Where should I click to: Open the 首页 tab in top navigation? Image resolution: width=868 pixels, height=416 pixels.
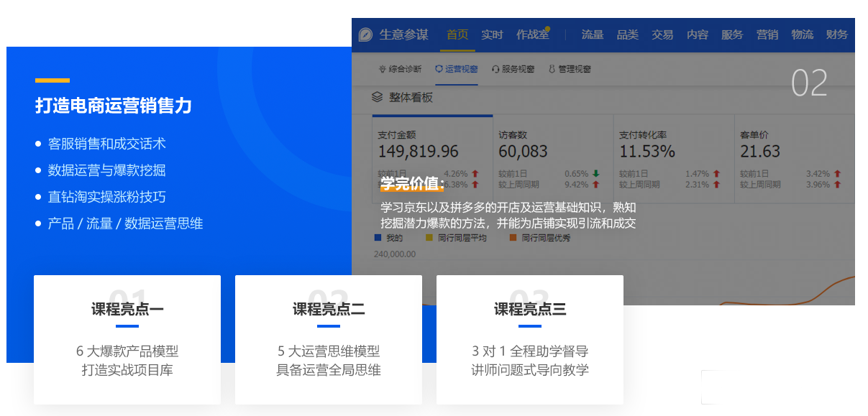(x=457, y=35)
